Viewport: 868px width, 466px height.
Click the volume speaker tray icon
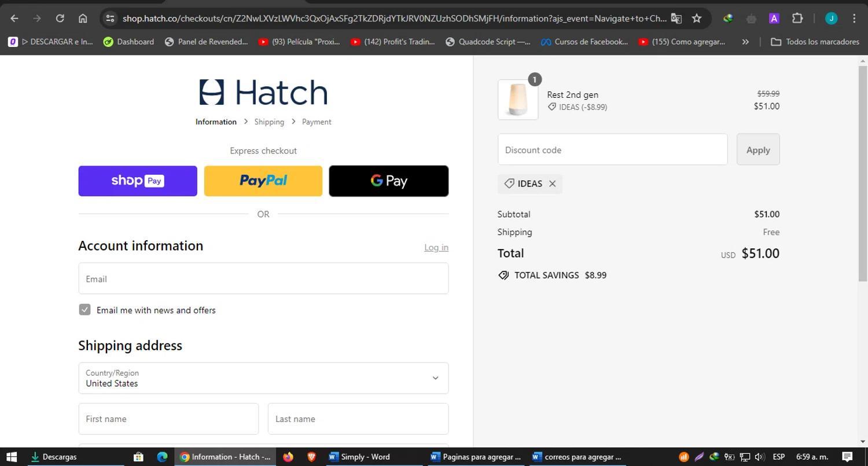pyautogui.click(x=760, y=457)
